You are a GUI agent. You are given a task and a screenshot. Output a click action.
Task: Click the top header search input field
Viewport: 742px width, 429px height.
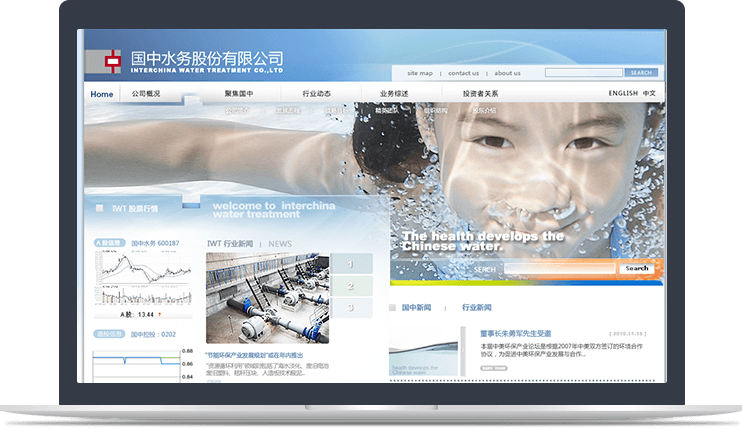click(584, 73)
